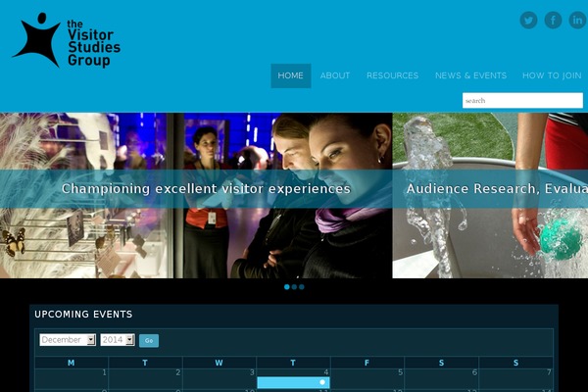Screen dimensions: 588x392
Task: Select the HOME menu item
Action: click(291, 75)
